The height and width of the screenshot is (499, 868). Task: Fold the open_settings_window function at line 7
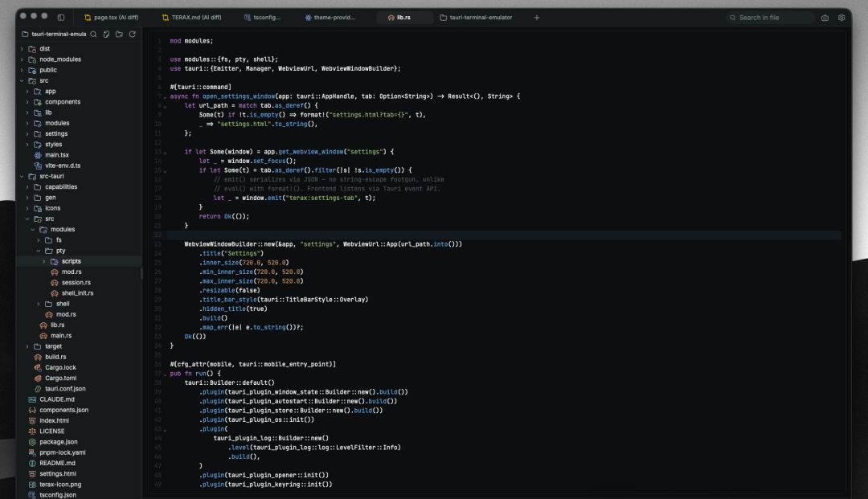pos(165,96)
